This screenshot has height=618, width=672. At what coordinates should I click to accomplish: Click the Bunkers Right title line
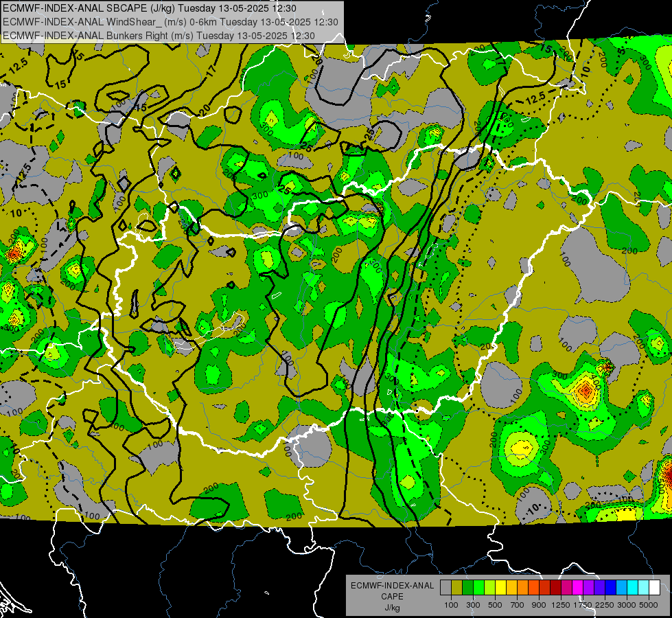tap(159, 36)
